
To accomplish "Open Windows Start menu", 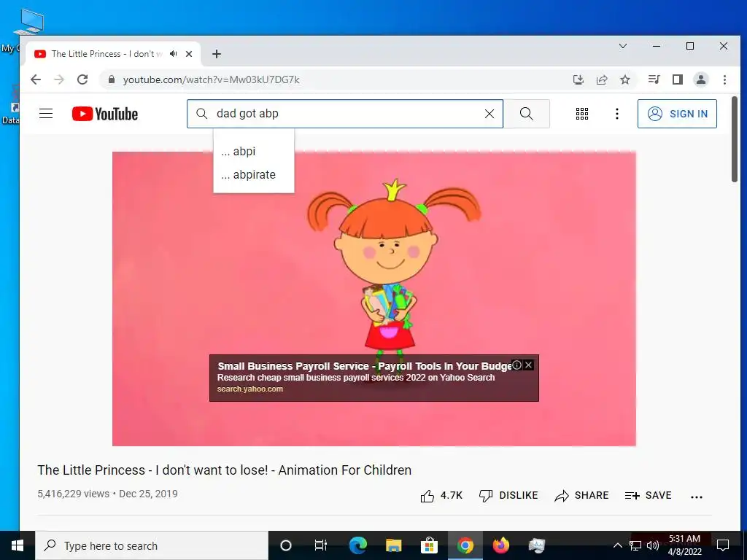I will 18,545.
